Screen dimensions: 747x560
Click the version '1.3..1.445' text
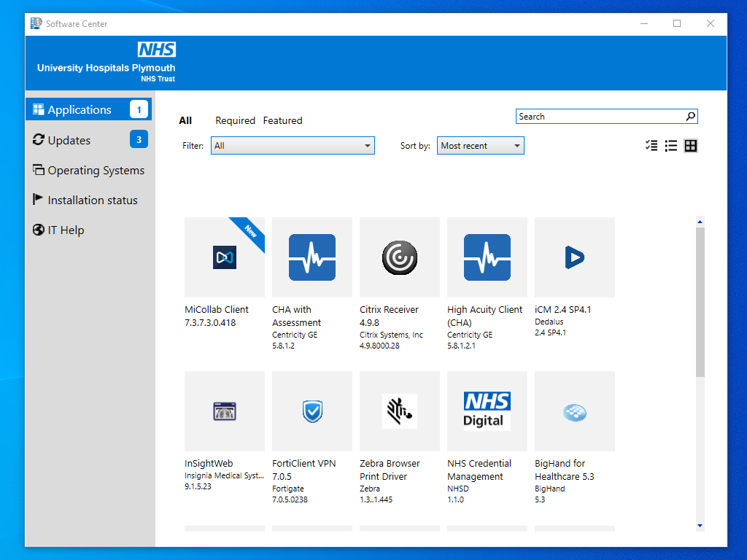click(x=376, y=499)
